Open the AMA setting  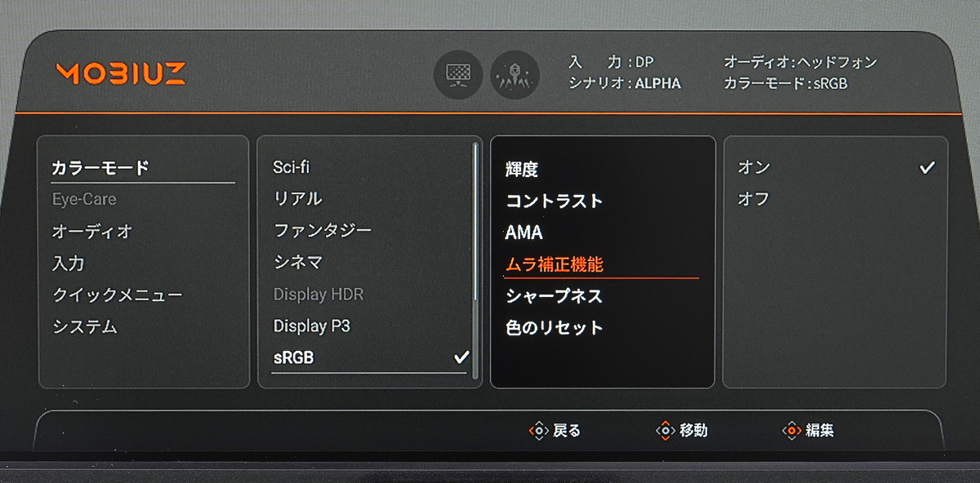[x=523, y=233]
